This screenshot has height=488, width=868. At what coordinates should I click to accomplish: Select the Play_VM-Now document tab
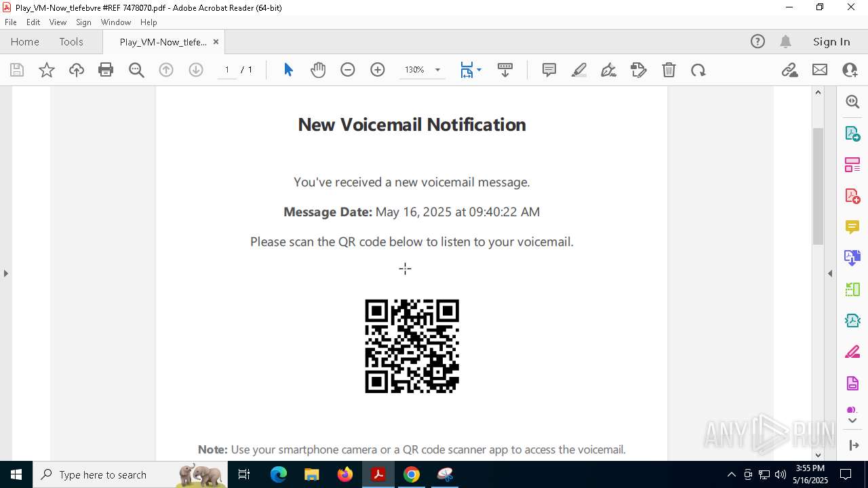point(163,42)
